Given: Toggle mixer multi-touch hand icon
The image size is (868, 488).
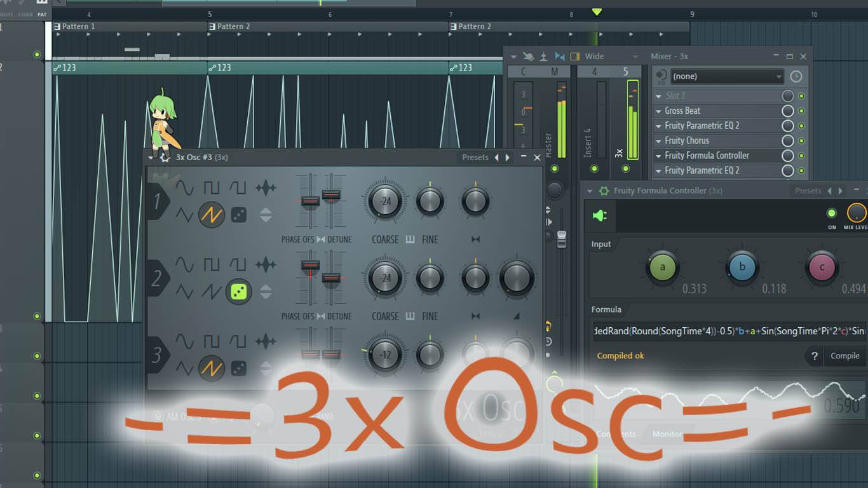Looking at the screenshot, I should (528, 57).
